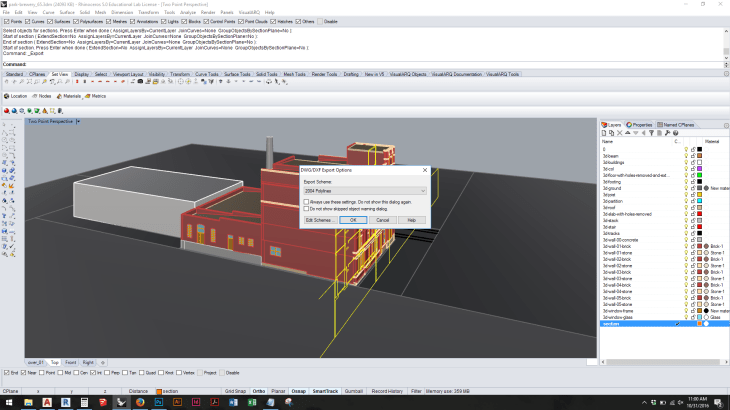Click the lock icon for 3d-roof layer

pyautogui.click(x=692, y=207)
